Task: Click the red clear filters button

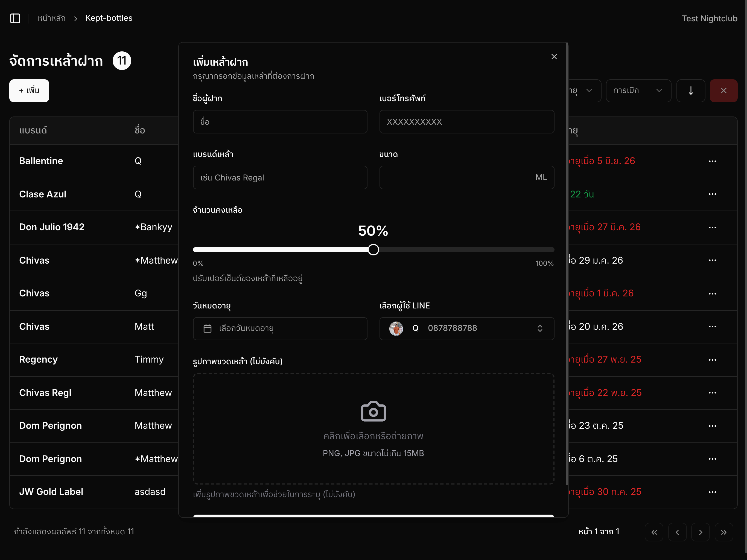Action: [723, 91]
